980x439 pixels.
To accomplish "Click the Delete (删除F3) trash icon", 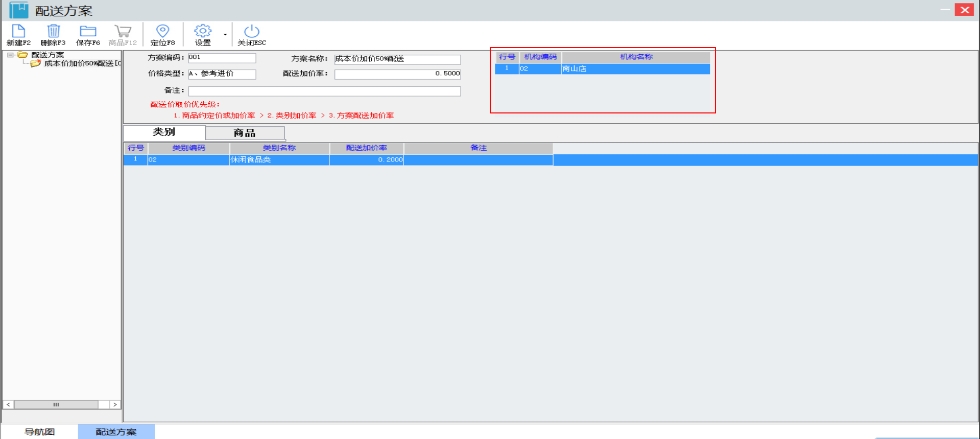I will (53, 32).
